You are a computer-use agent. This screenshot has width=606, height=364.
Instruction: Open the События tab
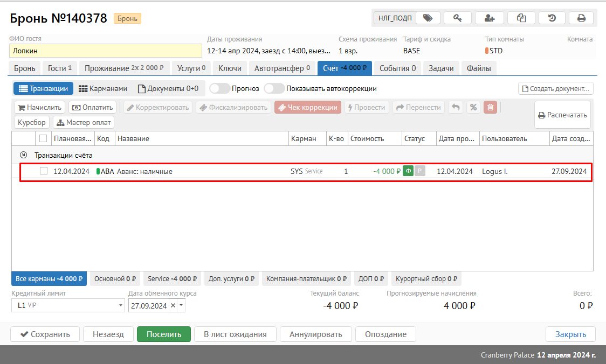point(397,68)
